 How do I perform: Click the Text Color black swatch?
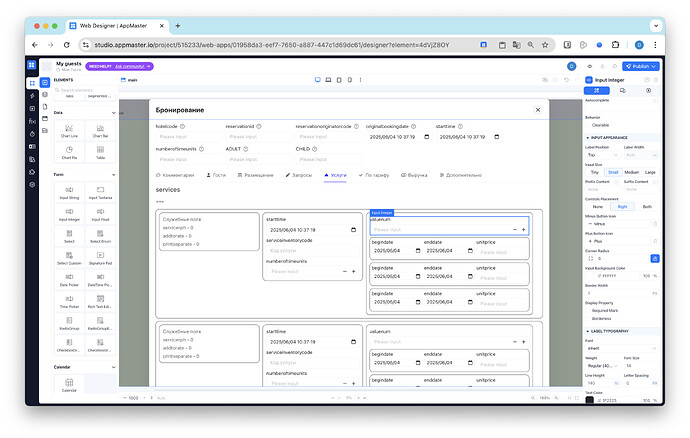tap(590, 400)
